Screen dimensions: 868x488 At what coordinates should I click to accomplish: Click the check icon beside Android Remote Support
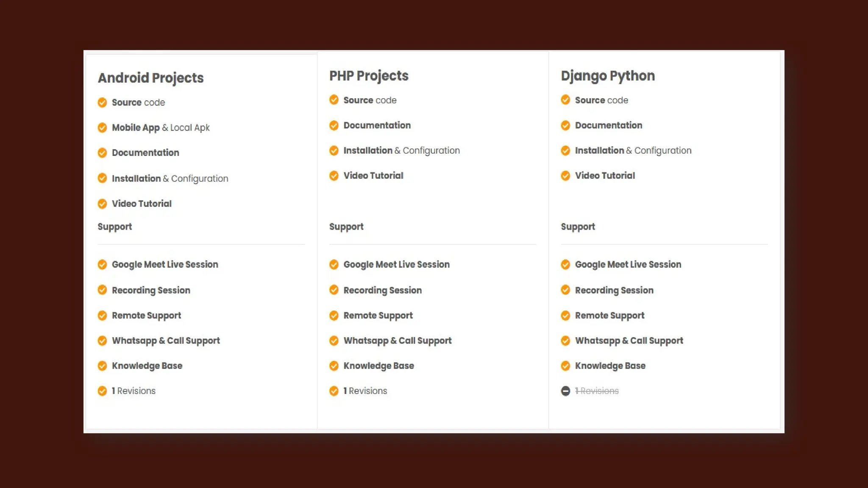(x=102, y=316)
